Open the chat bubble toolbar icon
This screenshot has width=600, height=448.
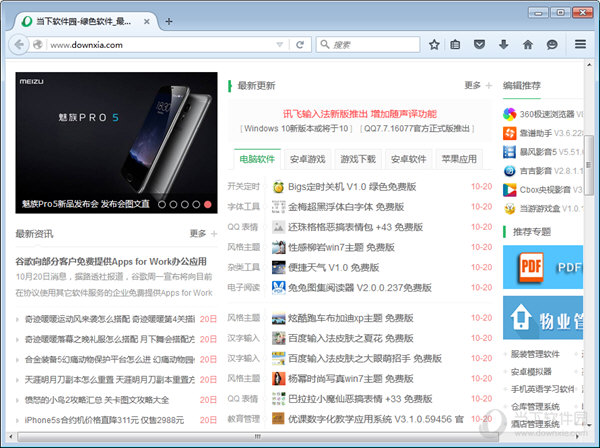point(552,45)
